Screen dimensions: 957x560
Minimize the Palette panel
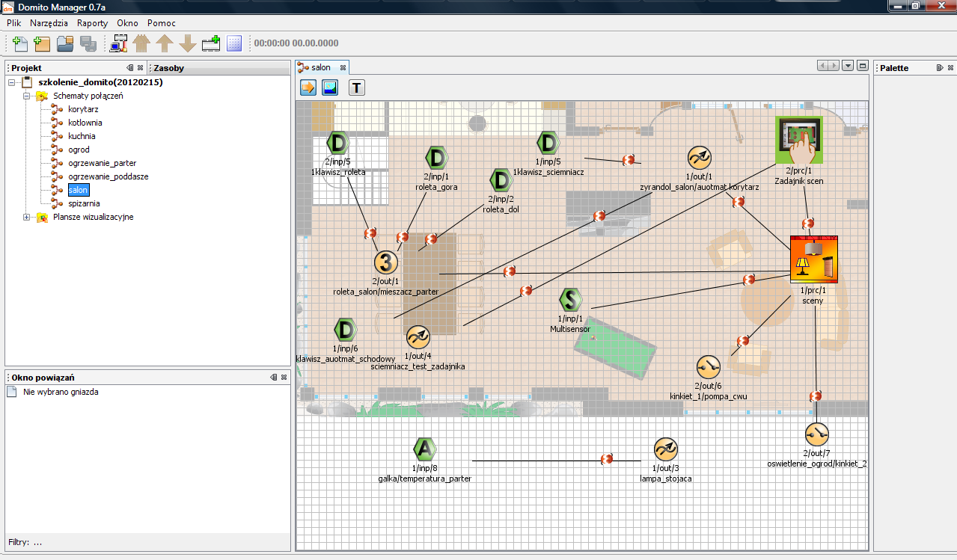click(x=940, y=67)
